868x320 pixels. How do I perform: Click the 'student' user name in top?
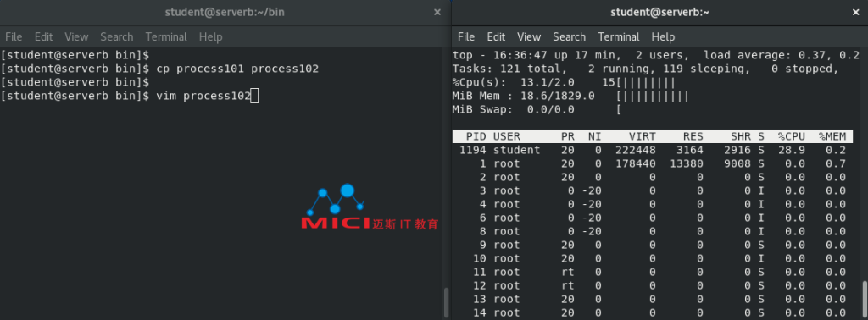(516, 150)
